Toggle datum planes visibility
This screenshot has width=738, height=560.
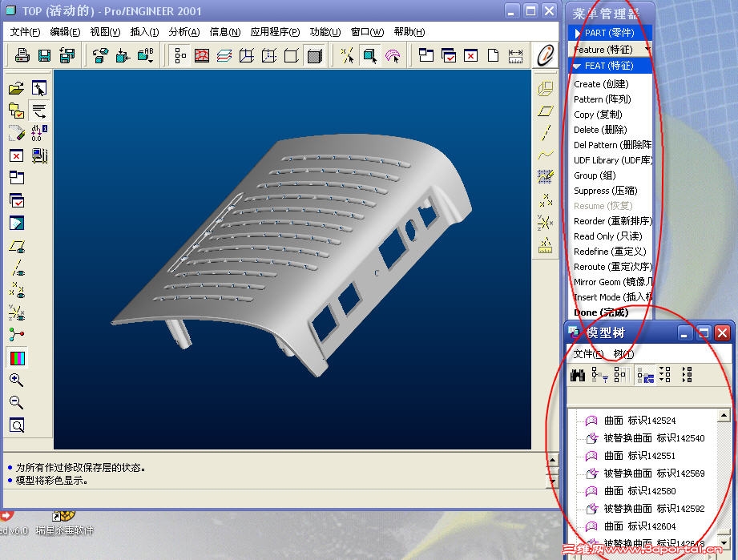click(x=17, y=246)
